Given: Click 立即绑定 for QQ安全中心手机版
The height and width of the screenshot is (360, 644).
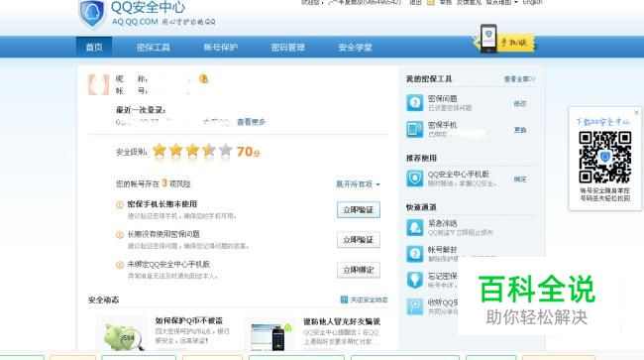Looking at the screenshot, I should tap(359, 270).
